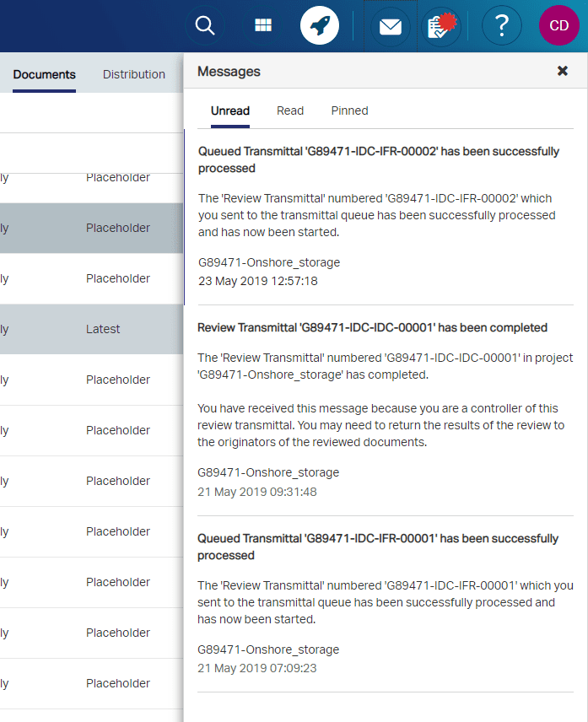Click the 'G89471-Onshore_storage' project name

267,262
